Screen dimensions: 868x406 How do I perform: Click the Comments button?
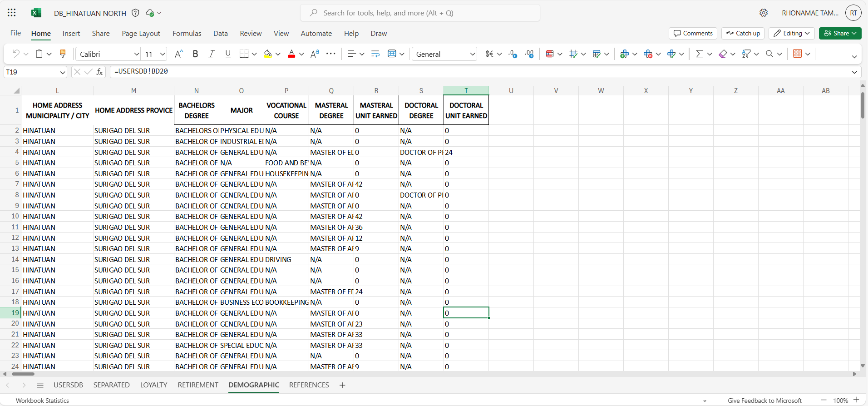pos(693,33)
